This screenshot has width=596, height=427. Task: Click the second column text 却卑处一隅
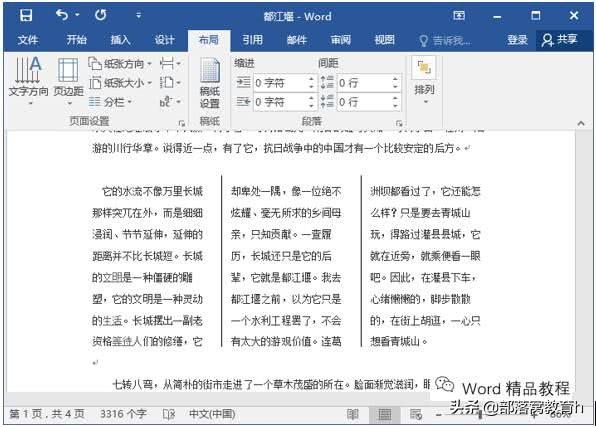[x=256, y=191]
